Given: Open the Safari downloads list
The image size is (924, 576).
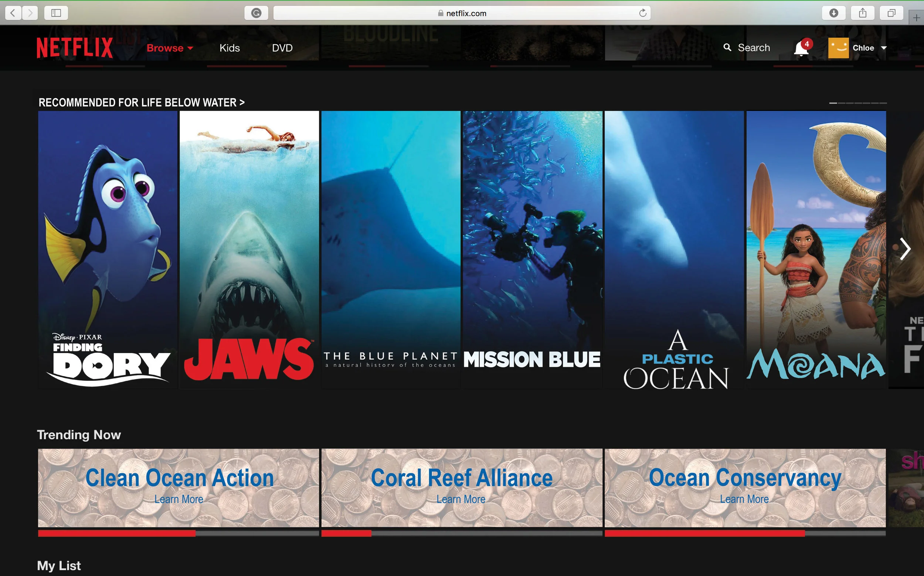Looking at the screenshot, I should tap(834, 13).
